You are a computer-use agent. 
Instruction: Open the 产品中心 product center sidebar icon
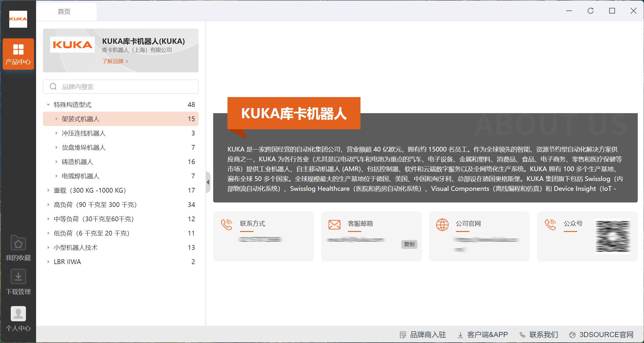click(x=18, y=54)
